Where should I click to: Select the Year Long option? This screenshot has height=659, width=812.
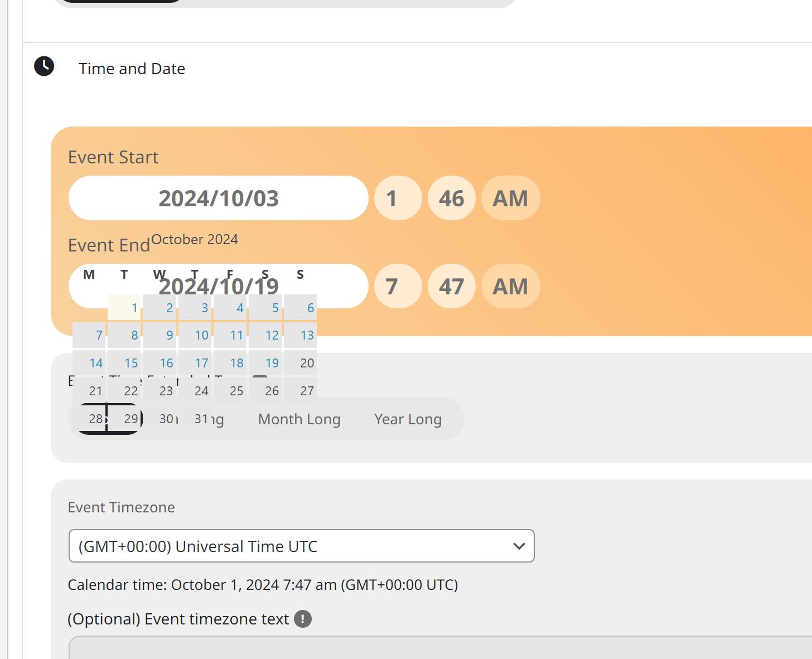(x=408, y=419)
